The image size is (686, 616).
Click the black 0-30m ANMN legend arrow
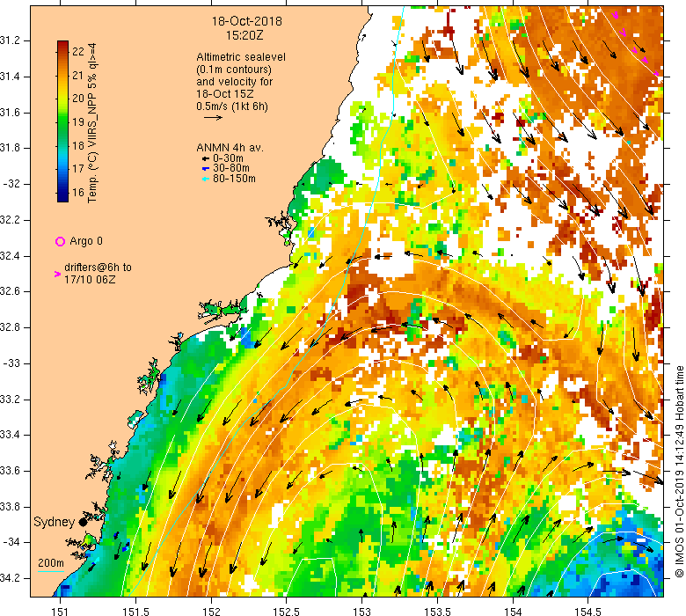pyautogui.click(x=205, y=159)
